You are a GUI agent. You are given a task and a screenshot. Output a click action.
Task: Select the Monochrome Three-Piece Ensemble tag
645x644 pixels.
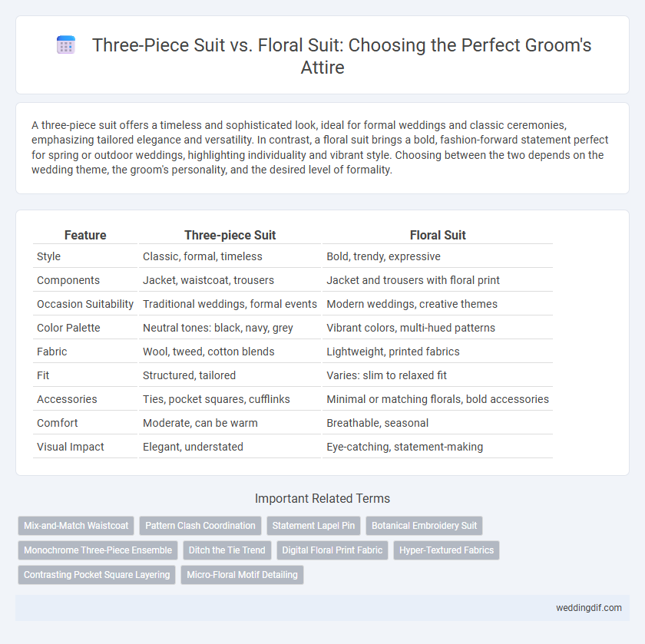click(98, 550)
